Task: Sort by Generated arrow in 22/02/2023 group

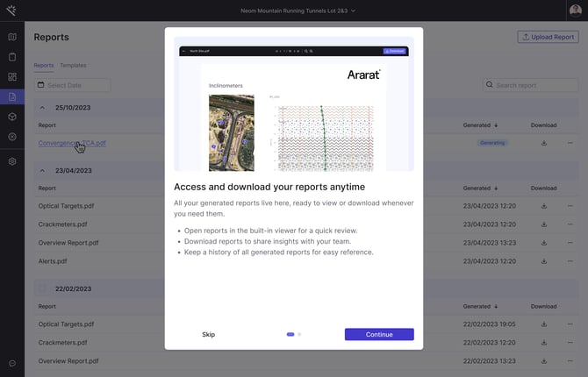Action: click(496, 306)
